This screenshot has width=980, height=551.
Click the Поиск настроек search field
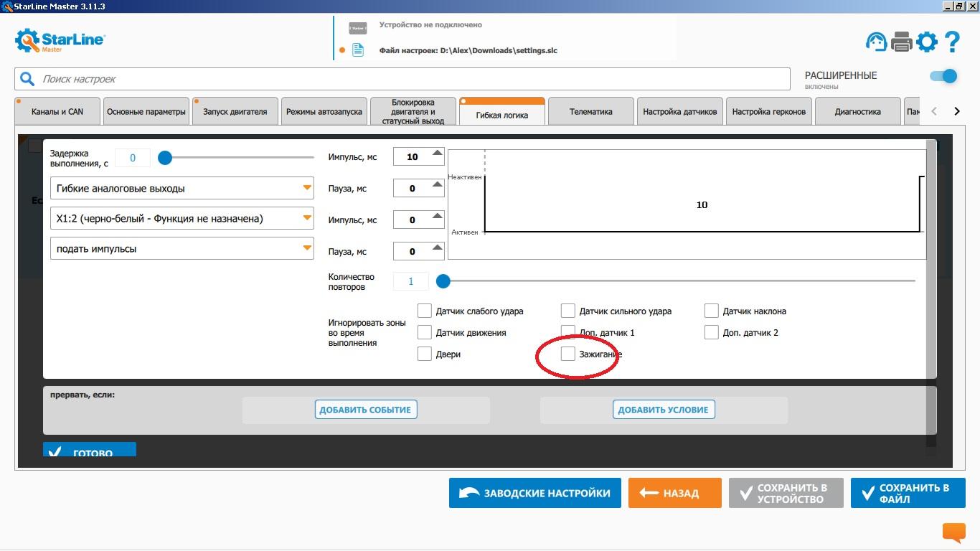click(x=402, y=79)
